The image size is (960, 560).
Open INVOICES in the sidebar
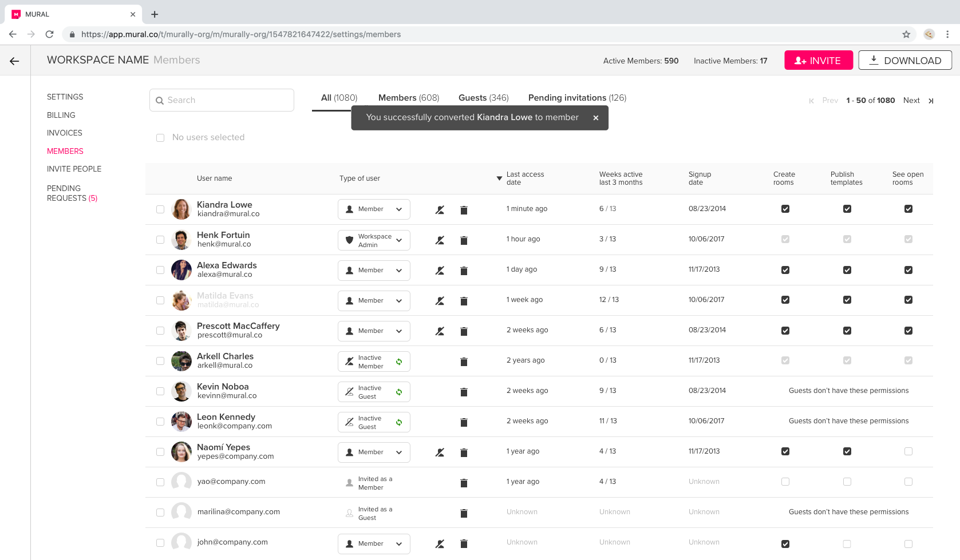(x=65, y=133)
